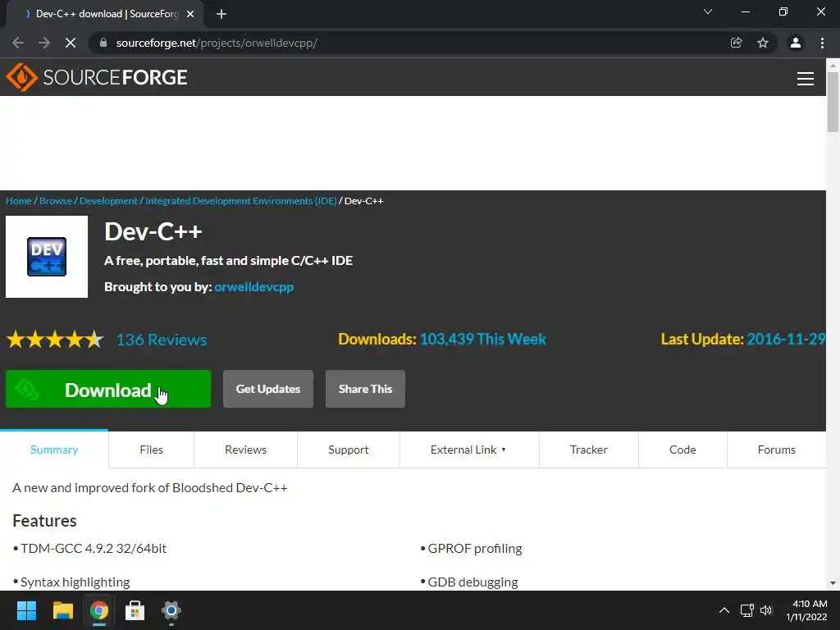Click the GDB debugging feature text
This screenshot has height=630, width=840.
click(473, 582)
